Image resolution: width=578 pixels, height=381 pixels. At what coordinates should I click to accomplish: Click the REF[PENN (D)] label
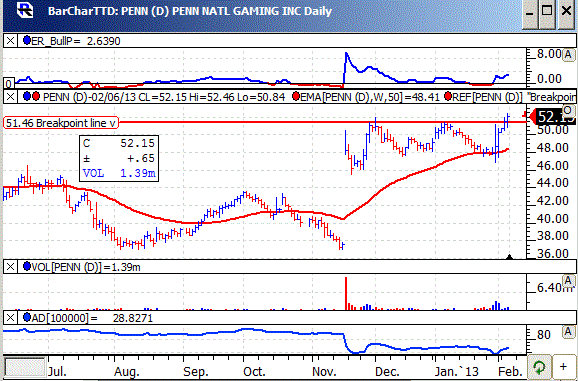click(487, 97)
